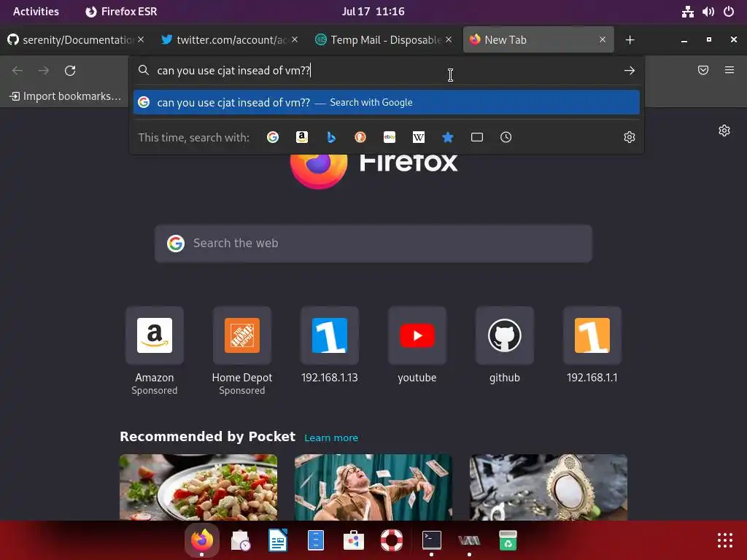This screenshot has width=747, height=560.
Task: Open search settings gear in urlbar dropdown
Action: pos(630,137)
